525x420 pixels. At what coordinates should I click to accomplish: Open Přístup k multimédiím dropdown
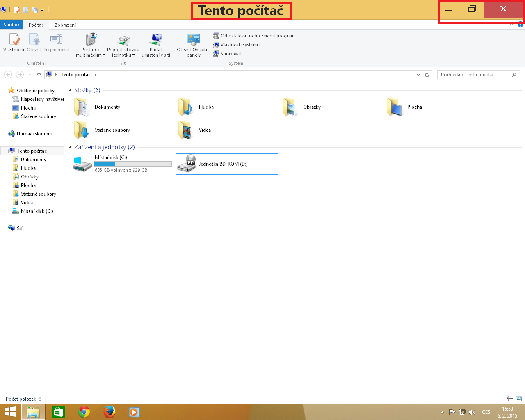(x=90, y=52)
